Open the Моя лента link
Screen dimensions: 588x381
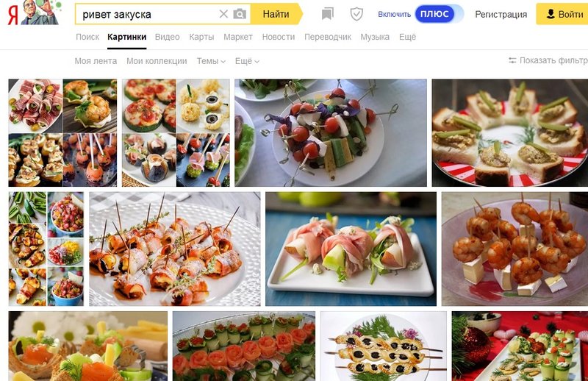(96, 61)
